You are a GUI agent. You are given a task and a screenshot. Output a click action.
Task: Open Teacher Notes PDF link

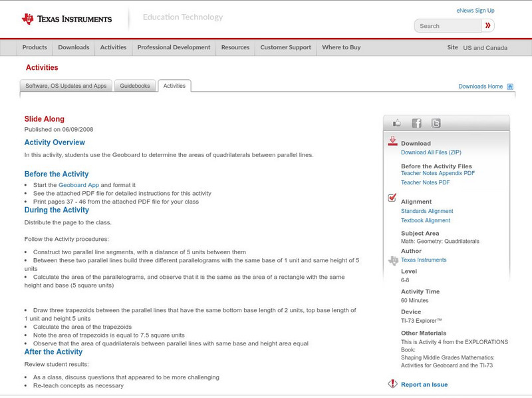pyautogui.click(x=425, y=183)
